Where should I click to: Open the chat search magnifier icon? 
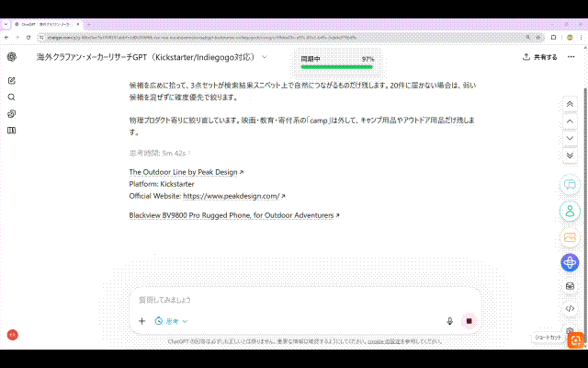point(12,98)
